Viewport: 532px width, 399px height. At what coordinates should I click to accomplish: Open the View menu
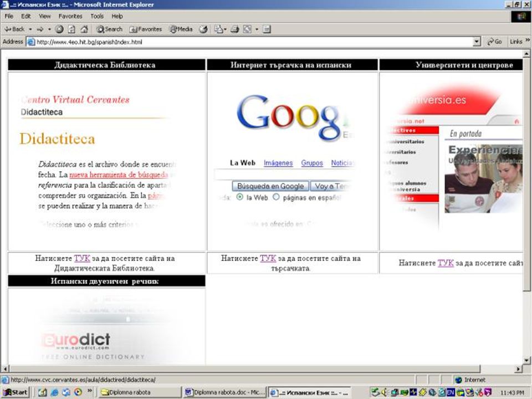pos(44,16)
